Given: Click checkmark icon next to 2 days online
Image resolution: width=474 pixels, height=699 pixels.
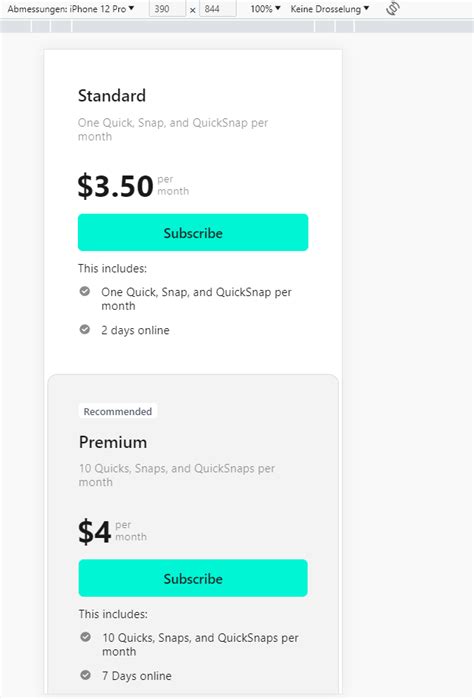Looking at the screenshot, I should 85,329.
